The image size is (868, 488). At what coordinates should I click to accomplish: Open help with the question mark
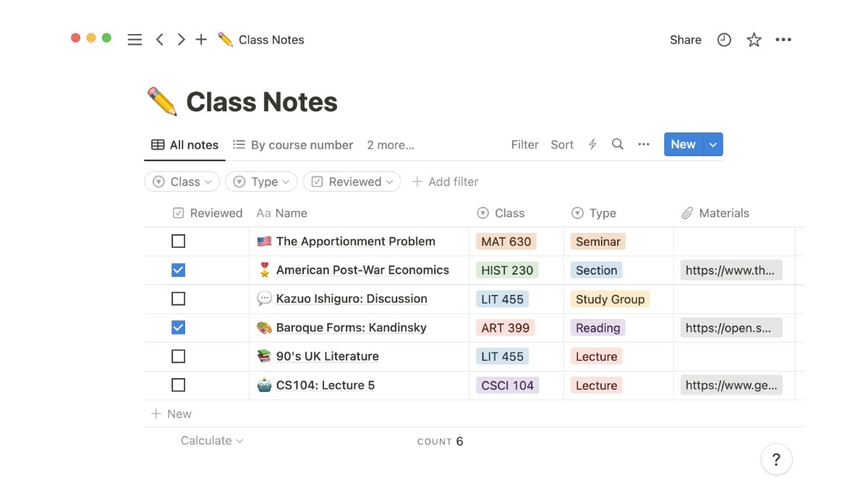pos(776,459)
